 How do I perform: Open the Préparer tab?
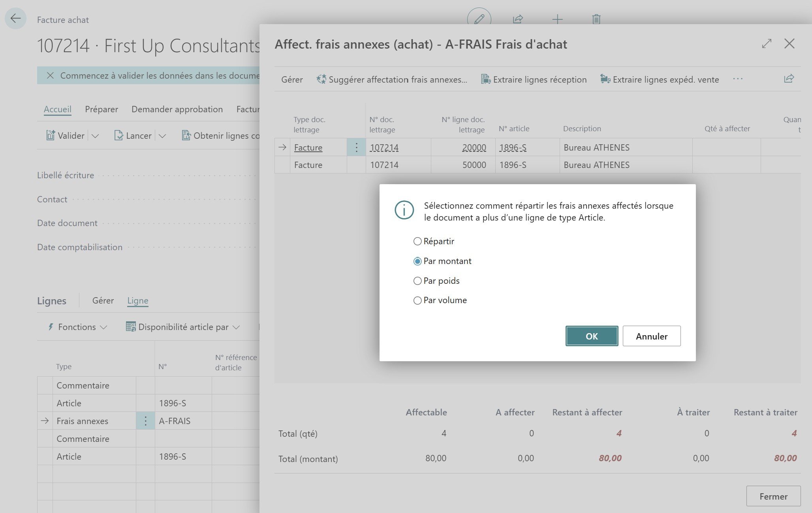tap(101, 109)
